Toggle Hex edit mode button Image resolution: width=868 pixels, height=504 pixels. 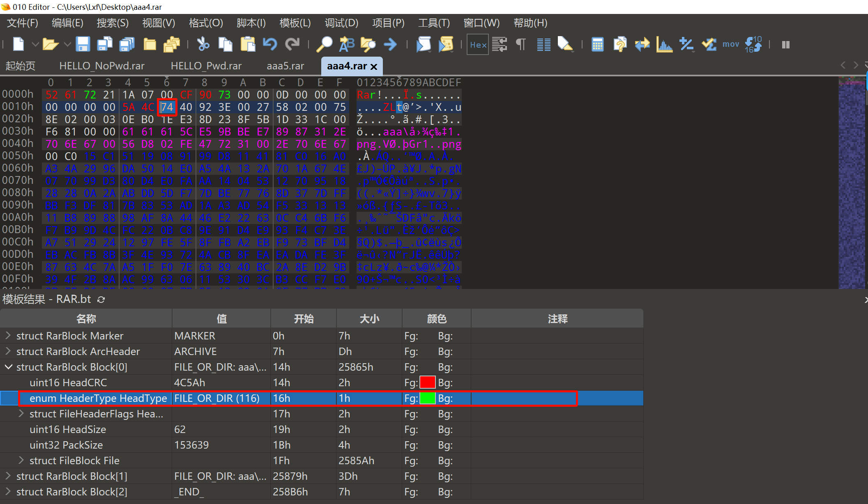coord(478,44)
